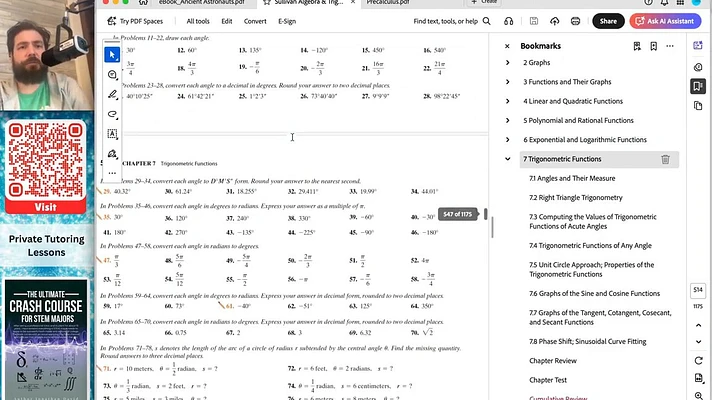Delete the 7 Trigonometric Functions bookmark
The width and height of the screenshot is (712, 400).
click(x=665, y=159)
